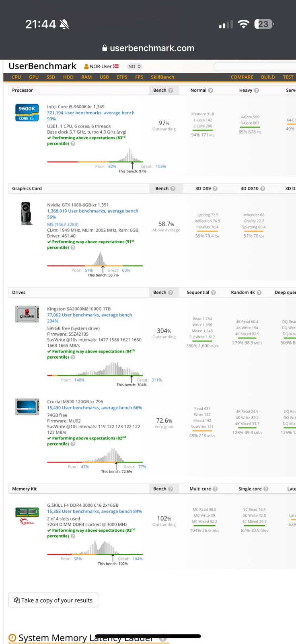This screenshot has height=644, width=296.
Task: Click help icon beside 3D DX9 header
Action: (x=215, y=188)
